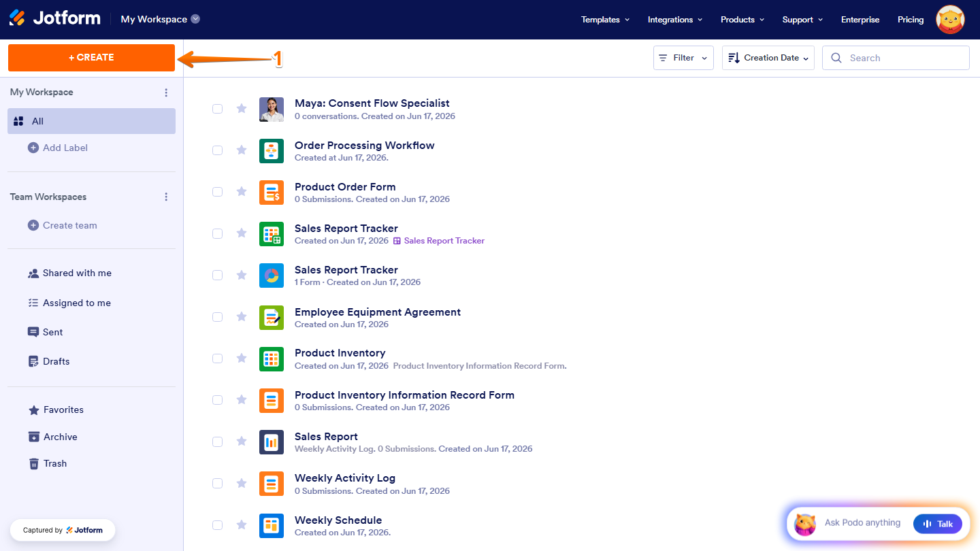The image size is (980, 551).
Task: Open the Drafts section
Action: point(48,361)
